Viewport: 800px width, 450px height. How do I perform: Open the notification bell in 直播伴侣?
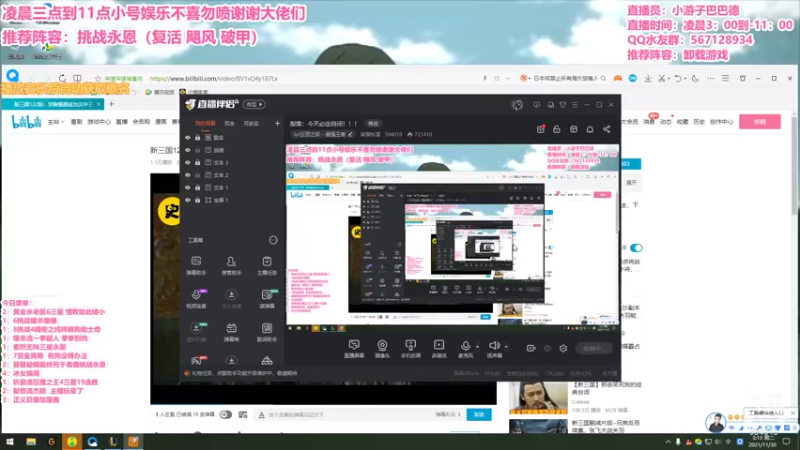click(x=590, y=129)
